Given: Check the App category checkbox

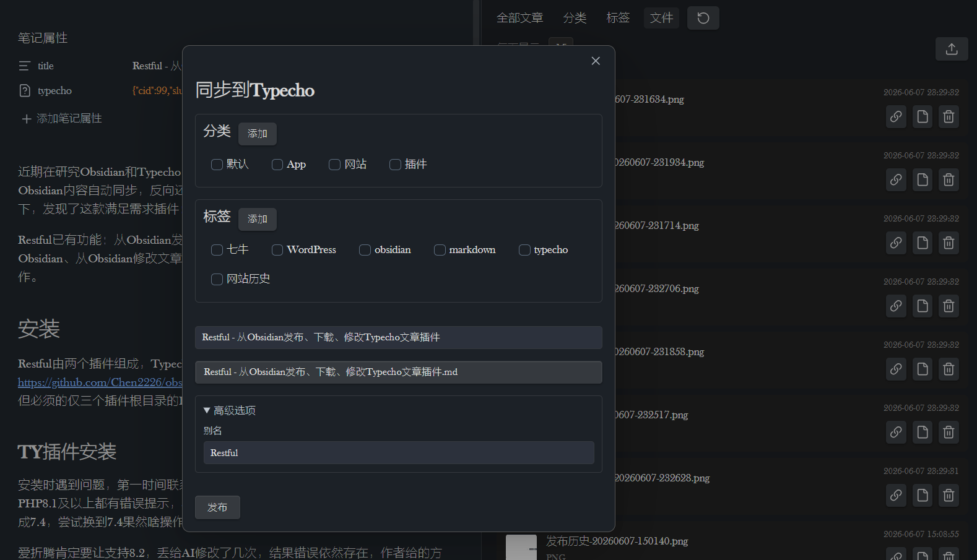Looking at the screenshot, I should [277, 165].
